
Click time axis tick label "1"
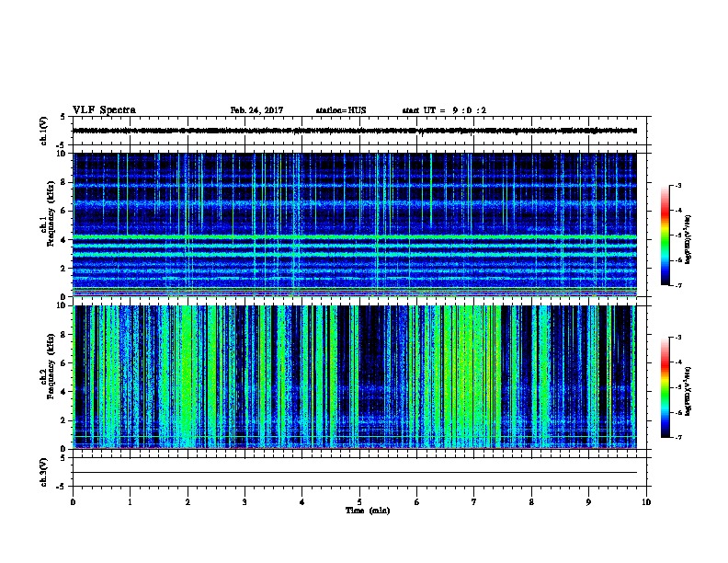click(131, 502)
